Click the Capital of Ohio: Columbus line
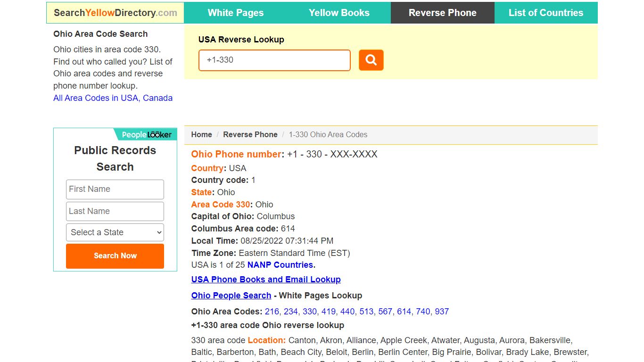Image resolution: width=644 pixels, height=362 pixels. coord(243,216)
